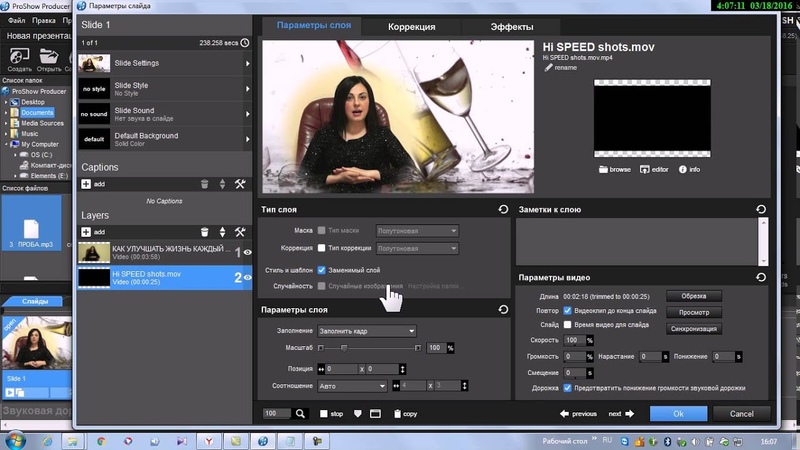Switch to Коррекция tab
Viewport: 800px width, 450px height.
(x=411, y=27)
